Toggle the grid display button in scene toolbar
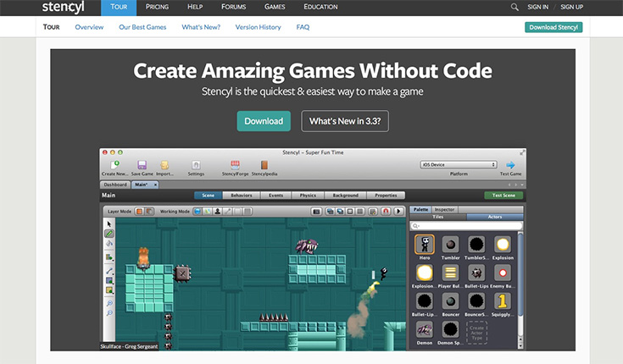623x364 pixels. [360, 212]
